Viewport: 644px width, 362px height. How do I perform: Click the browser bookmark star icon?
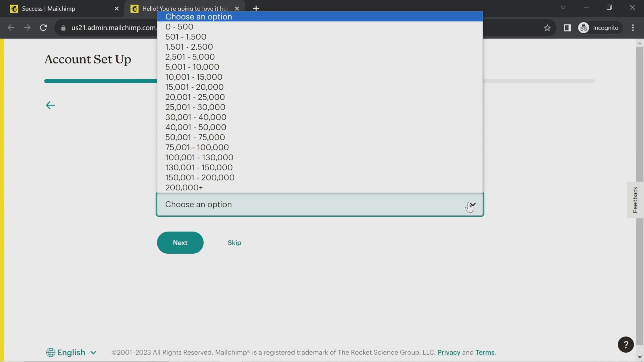[x=548, y=28]
